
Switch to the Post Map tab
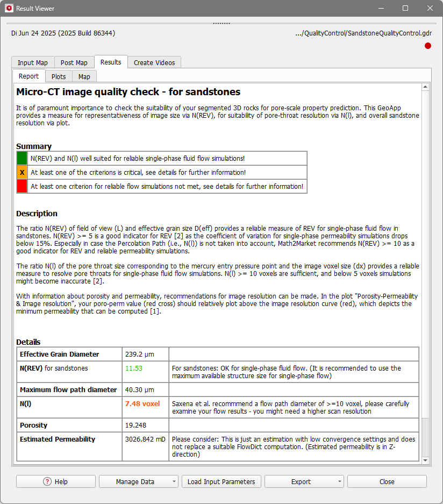pos(74,63)
